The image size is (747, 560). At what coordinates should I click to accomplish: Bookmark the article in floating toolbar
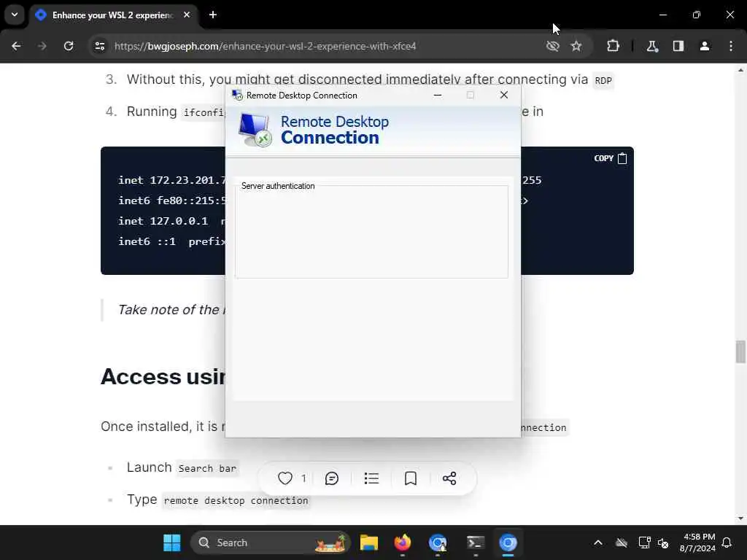coord(411,478)
